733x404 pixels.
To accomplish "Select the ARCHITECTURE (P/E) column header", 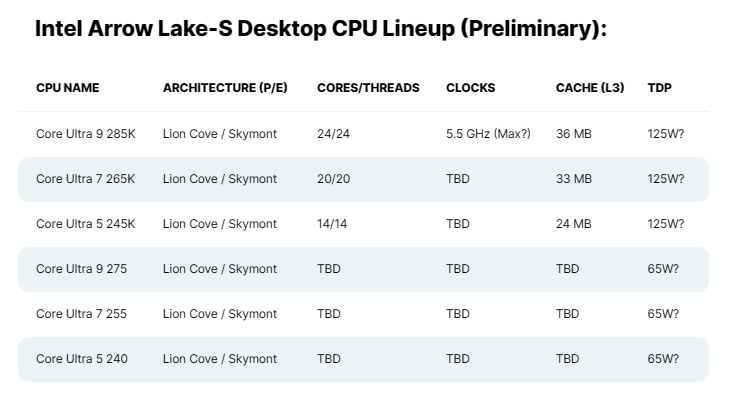I will (x=225, y=88).
